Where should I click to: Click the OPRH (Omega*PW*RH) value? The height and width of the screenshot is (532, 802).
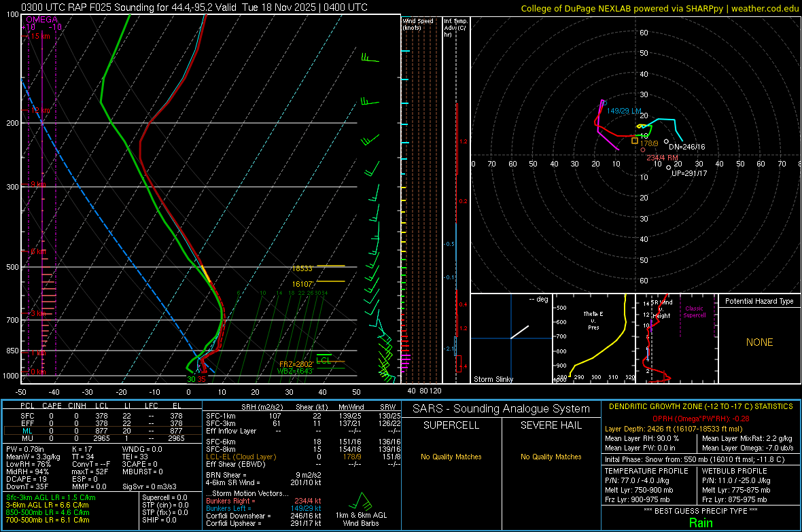[x=701, y=419]
